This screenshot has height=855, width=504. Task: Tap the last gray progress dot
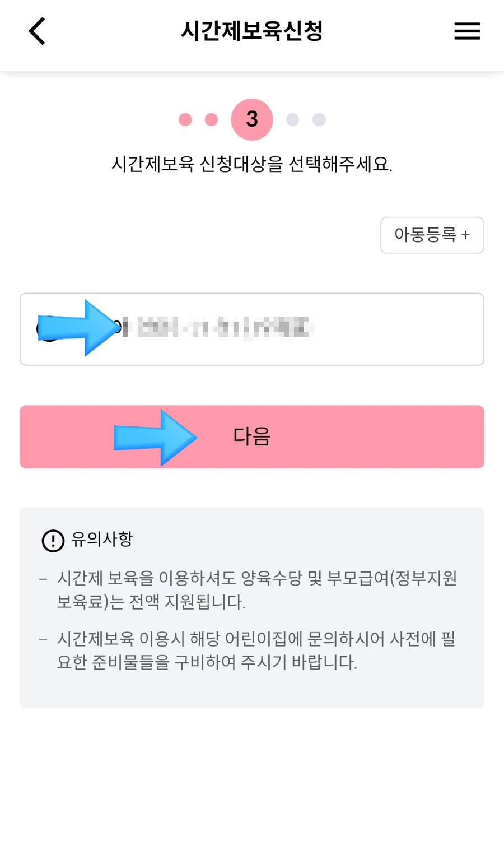319,119
